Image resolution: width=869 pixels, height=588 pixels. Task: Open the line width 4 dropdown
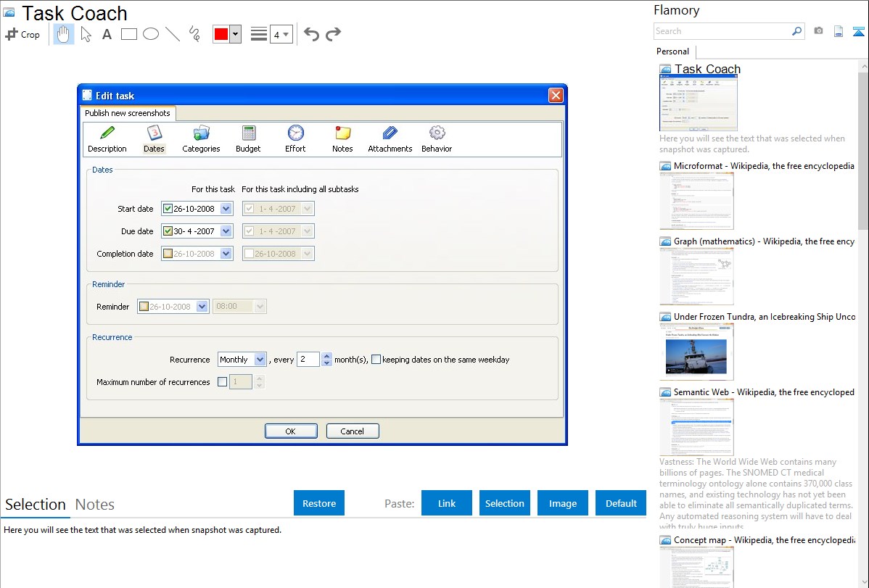(x=281, y=34)
